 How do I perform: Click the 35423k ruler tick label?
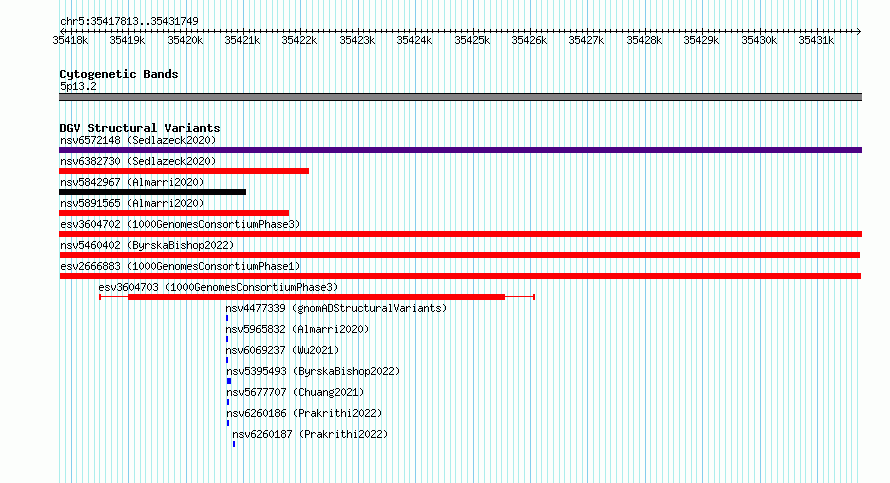pyautogui.click(x=357, y=40)
